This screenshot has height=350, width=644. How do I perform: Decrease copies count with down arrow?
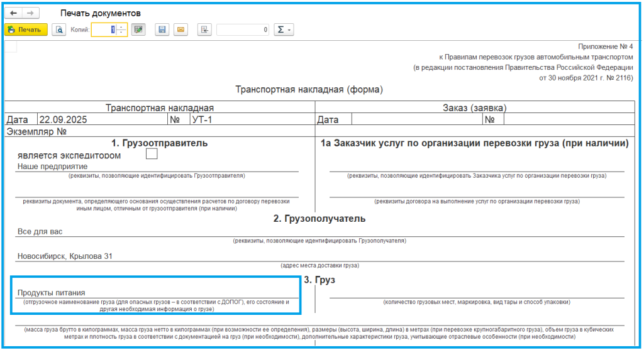point(121,33)
